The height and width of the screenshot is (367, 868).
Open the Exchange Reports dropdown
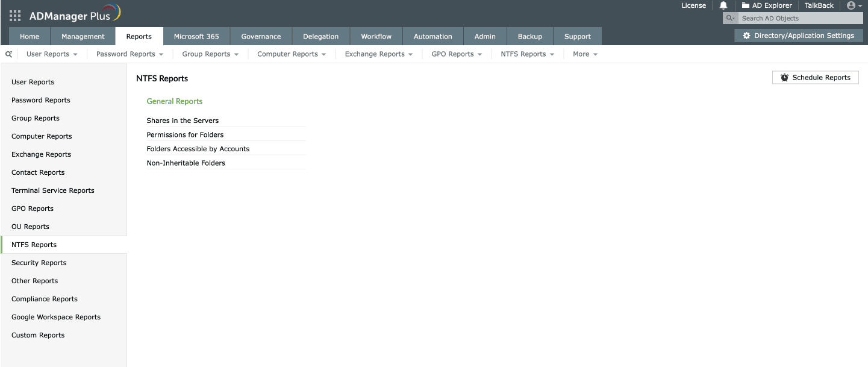click(x=378, y=54)
